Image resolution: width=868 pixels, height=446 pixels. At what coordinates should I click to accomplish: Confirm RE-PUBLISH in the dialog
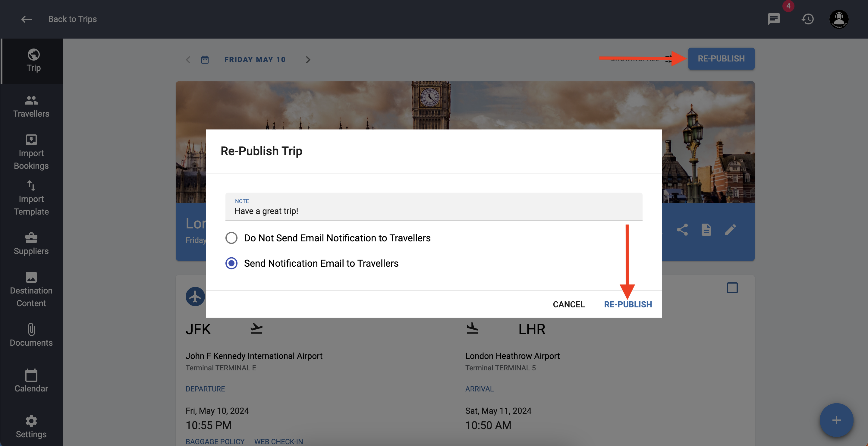[628, 304]
